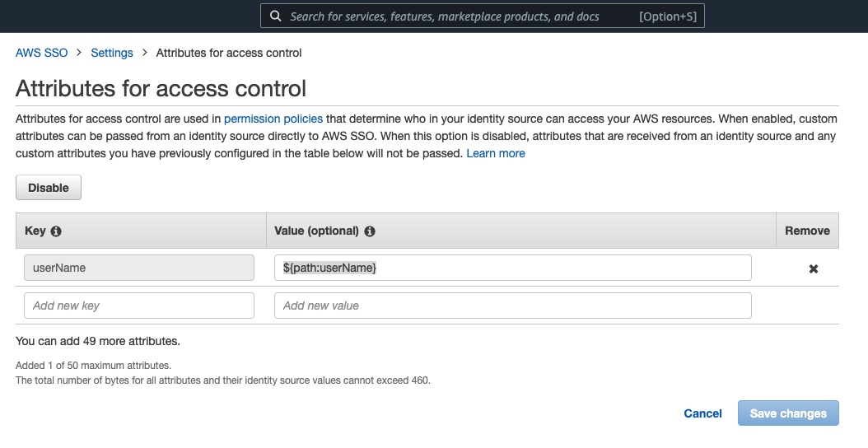Cancel the attribute changes
Viewport: 868px width, 448px height.
702,413
